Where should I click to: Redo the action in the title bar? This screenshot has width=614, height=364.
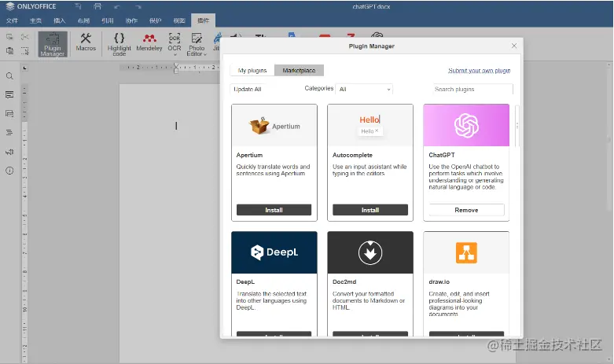click(138, 6)
